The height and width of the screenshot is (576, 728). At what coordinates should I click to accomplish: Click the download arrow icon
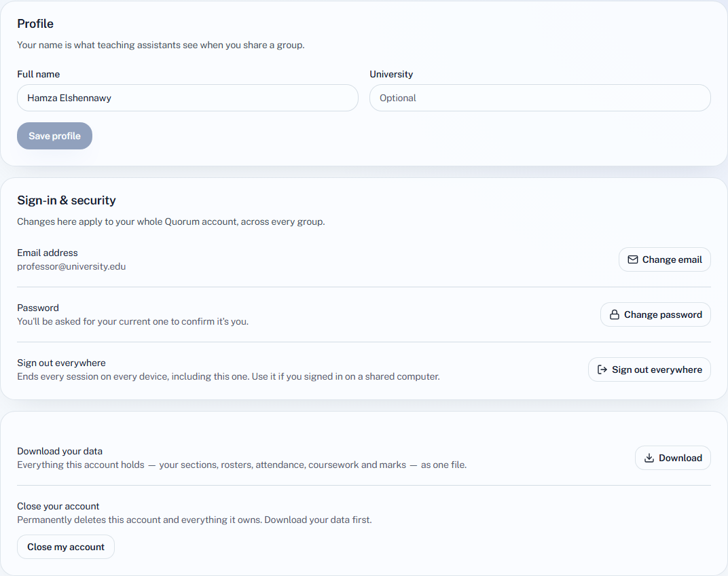[x=649, y=458]
